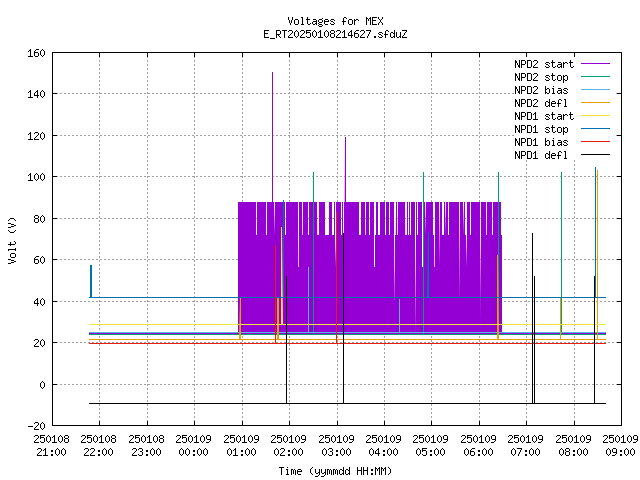The height and width of the screenshot is (480, 640).
Task: Click the 250109 09:00 x-axis tick label
Action: tap(620, 446)
